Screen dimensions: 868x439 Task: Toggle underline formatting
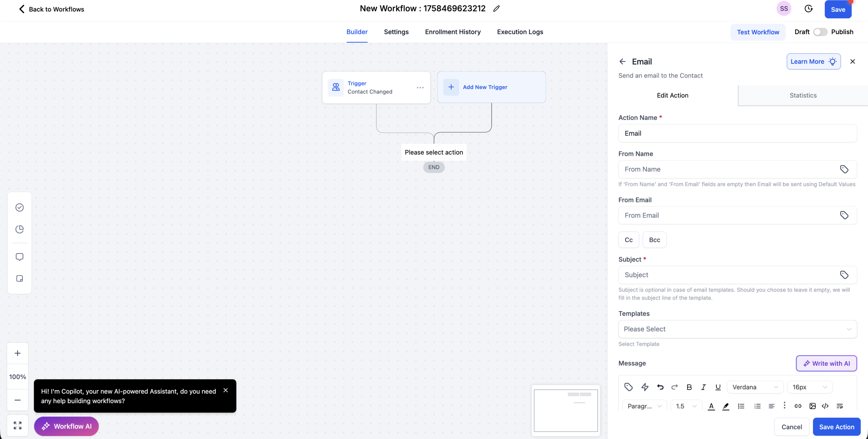(x=718, y=387)
